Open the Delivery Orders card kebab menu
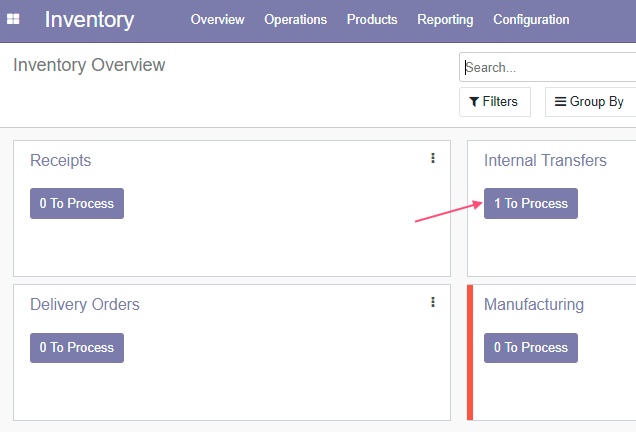Viewport: 636px width, 432px height. pos(433,302)
